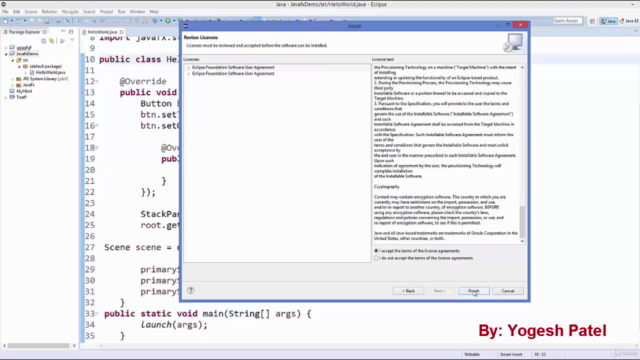Click 'Smart Insert' in the status bar
Image resolution: width=640 pixels, height=360 pixels.
[511, 354]
